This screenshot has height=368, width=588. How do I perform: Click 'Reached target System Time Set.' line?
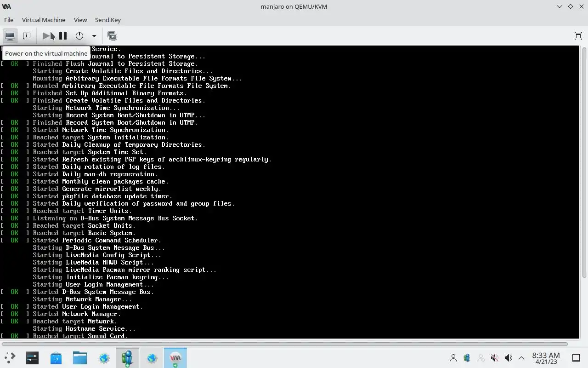click(x=90, y=152)
